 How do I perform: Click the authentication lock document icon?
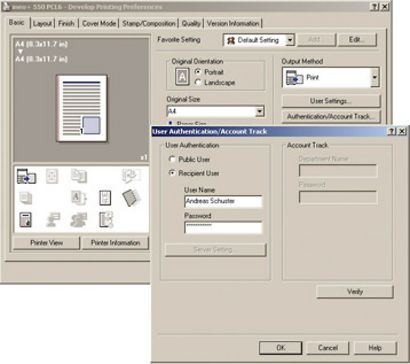point(25,220)
